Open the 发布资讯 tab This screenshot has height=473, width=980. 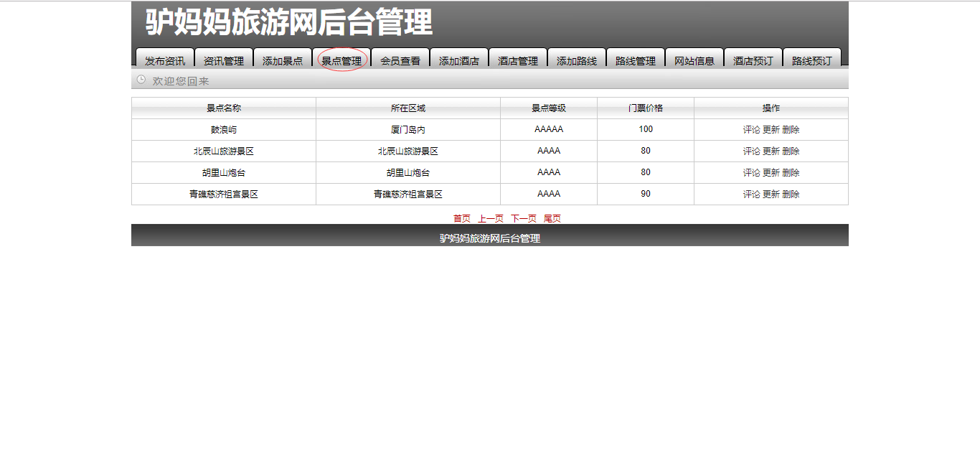(165, 59)
